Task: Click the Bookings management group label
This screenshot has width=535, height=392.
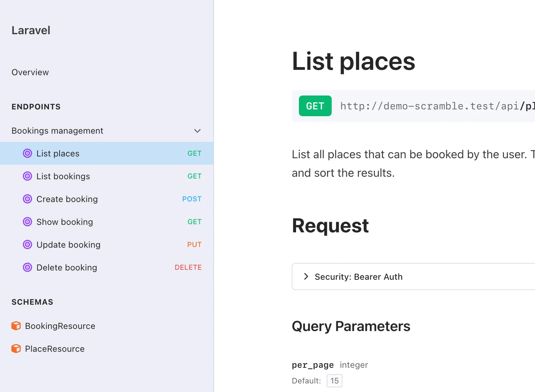Action: click(57, 131)
